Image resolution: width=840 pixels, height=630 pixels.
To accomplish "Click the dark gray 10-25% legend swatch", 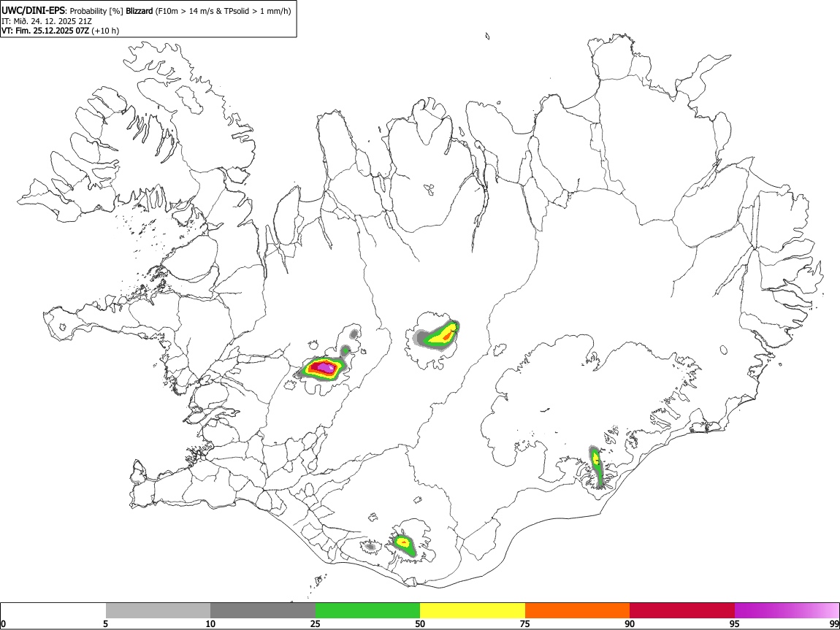I will [263, 610].
